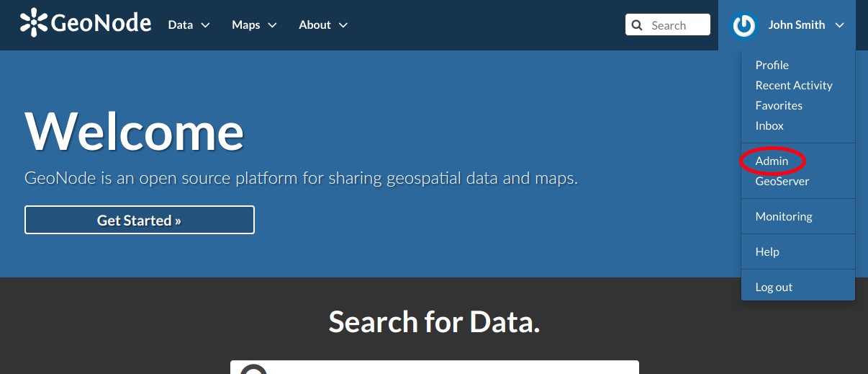Click the Get Started button
Screen dimensions: 868x374
tap(140, 220)
